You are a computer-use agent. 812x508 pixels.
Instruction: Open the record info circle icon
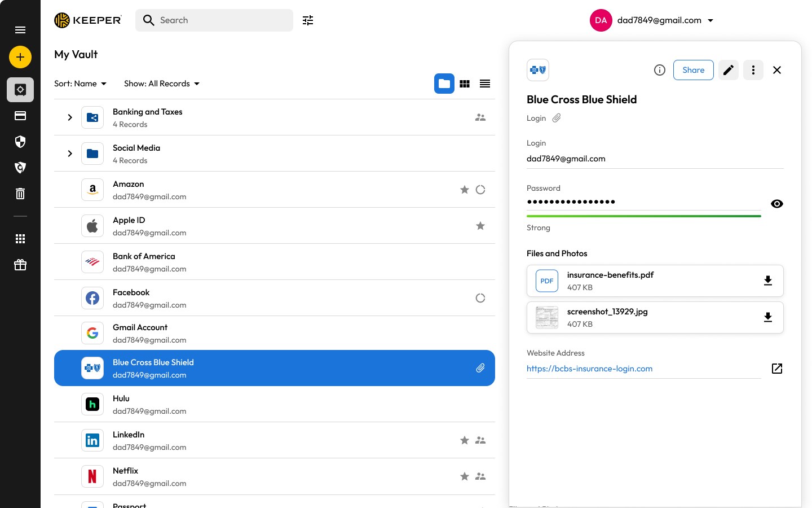tap(660, 70)
